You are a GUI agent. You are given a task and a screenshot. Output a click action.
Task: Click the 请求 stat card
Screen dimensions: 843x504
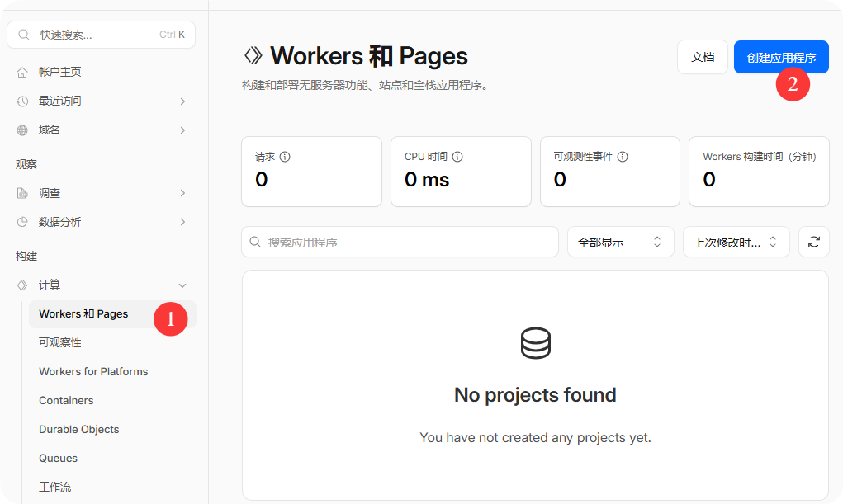[312, 172]
